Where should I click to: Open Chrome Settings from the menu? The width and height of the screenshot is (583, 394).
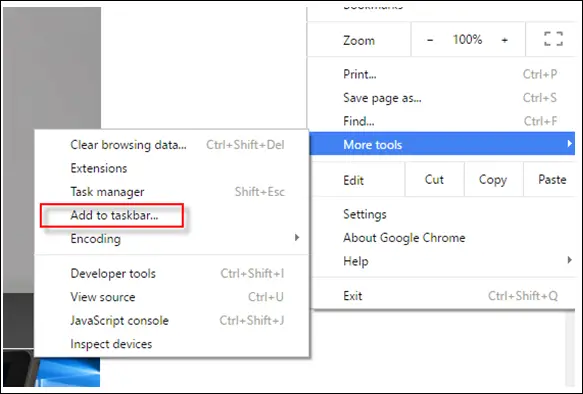pyautogui.click(x=365, y=214)
